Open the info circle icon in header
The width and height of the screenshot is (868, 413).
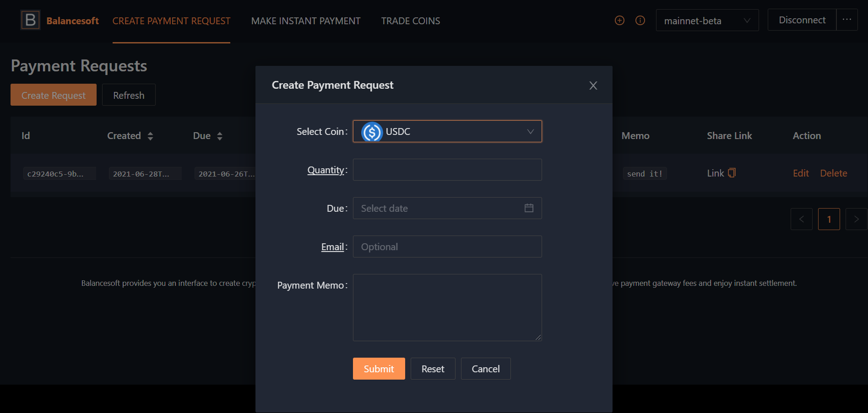coord(640,21)
